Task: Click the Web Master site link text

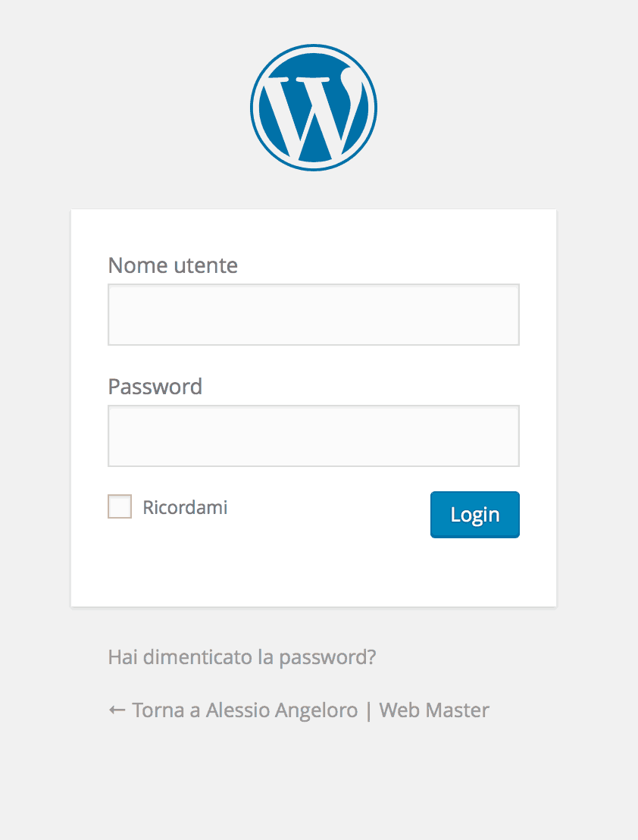Action: pyautogui.click(x=434, y=710)
